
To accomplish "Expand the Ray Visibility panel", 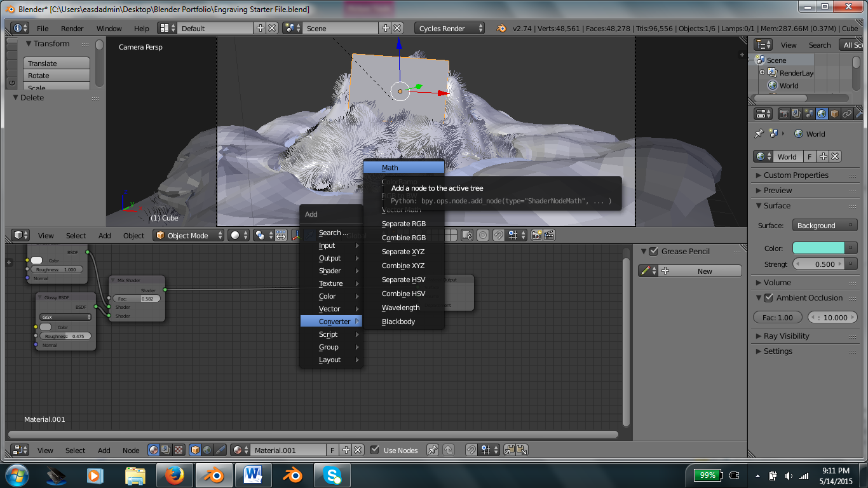I will pyautogui.click(x=786, y=335).
